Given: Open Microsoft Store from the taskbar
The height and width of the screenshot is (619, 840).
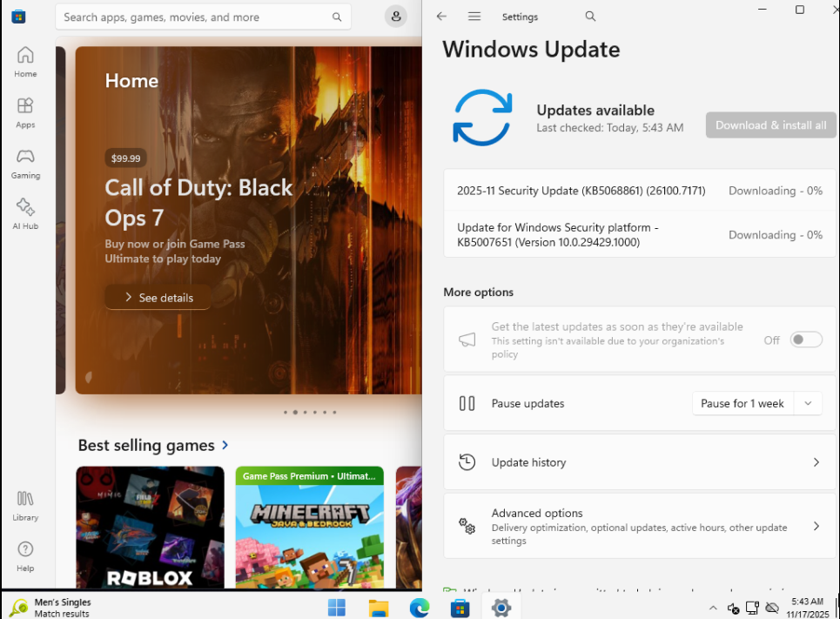Looking at the screenshot, I should click(460, 608).
